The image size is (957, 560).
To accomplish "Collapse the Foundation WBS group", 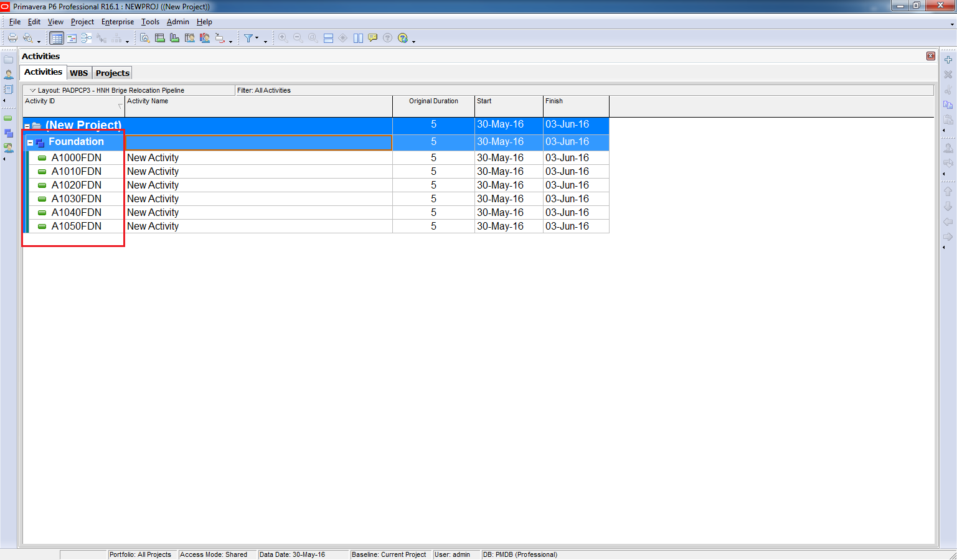I will point(30,142).
